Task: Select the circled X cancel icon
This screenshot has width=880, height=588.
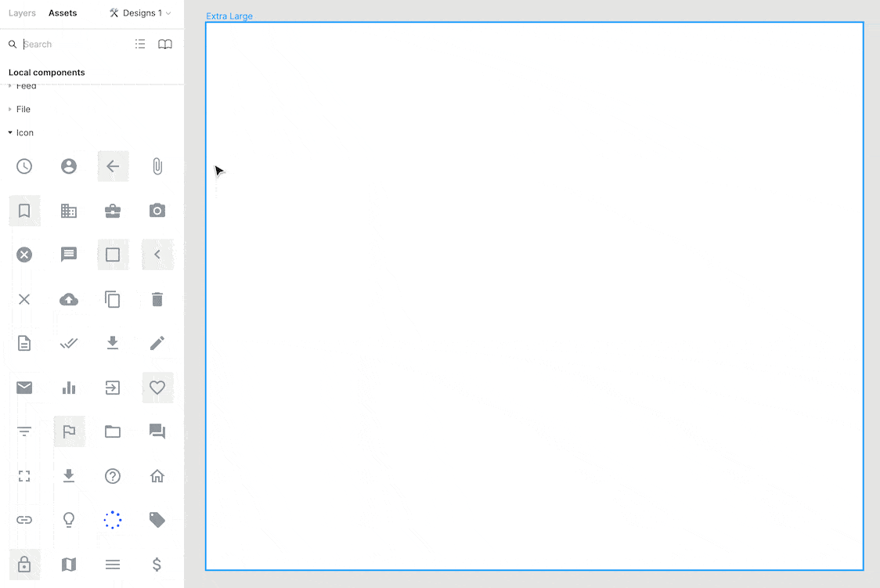Action: coord(24,254)
